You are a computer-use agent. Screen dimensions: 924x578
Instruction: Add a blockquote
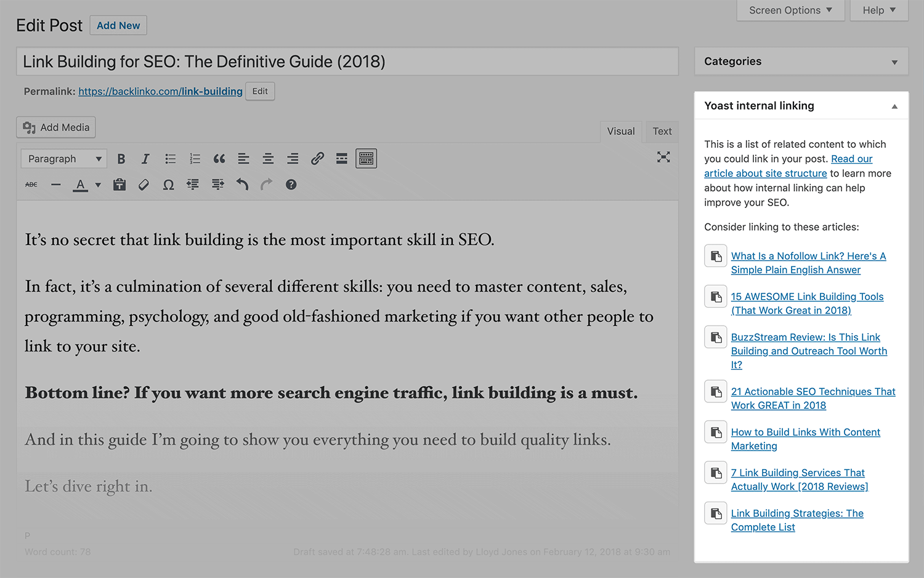point(219,159)
